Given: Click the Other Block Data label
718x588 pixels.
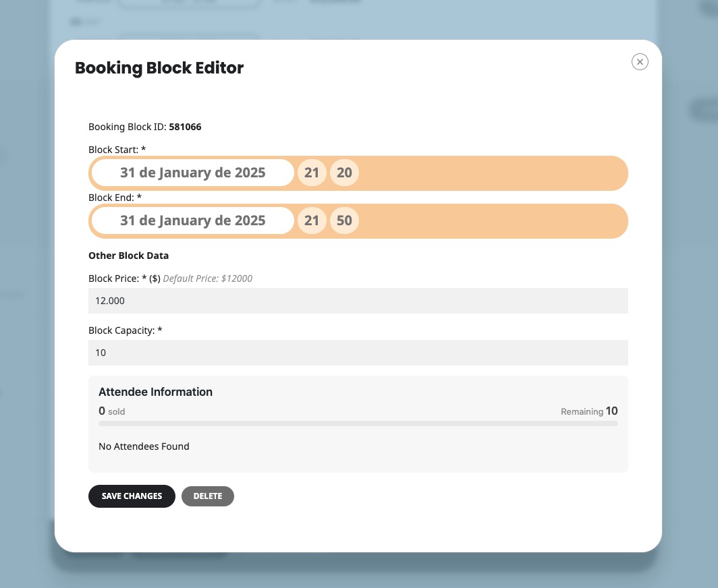Looking at the screenshot, I should (x=129, y=256).
